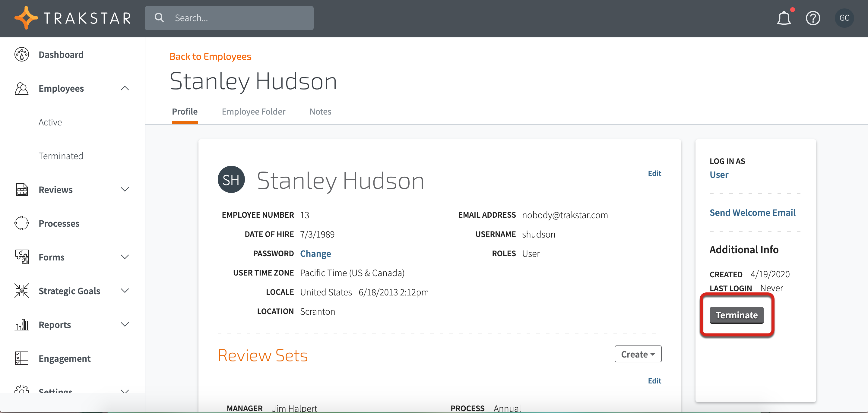Click Edit under Review Sets
868x413 pixels.
point(654,381)
